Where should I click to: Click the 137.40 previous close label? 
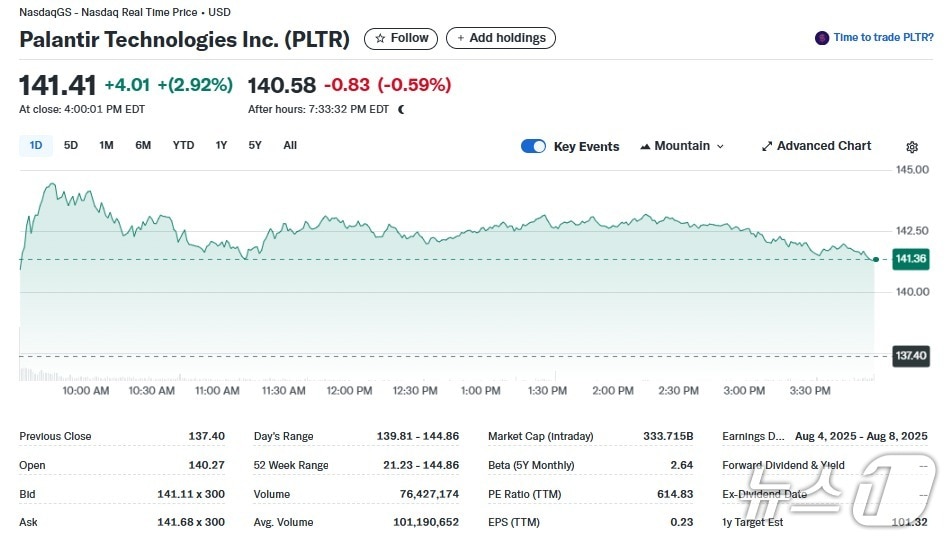(910, 355)
